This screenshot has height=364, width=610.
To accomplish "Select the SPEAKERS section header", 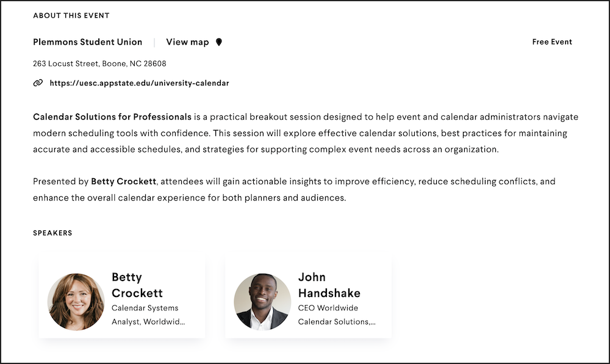I will [x=52, y=232].
